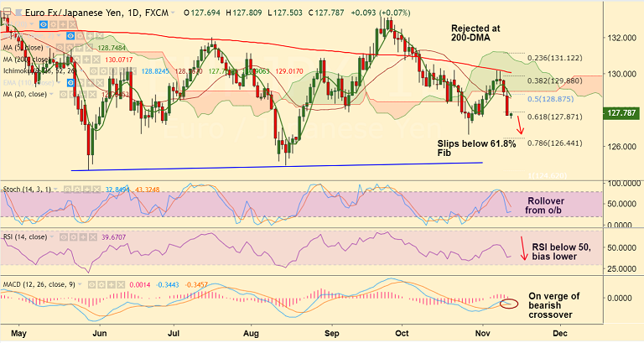Select the Ichimoku legend label
644x343 pixels.
pos(39,71)
